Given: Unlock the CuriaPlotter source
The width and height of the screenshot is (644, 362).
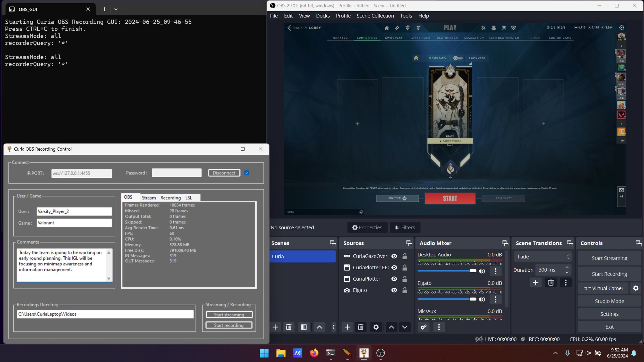Looking at the screenshot, I should click(x=405, y=279).
